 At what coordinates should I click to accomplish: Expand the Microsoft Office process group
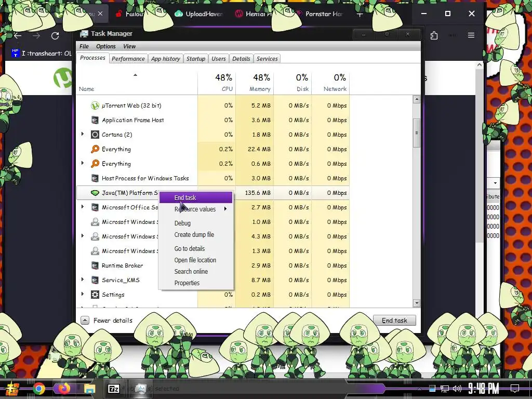[x=83, y=207]
